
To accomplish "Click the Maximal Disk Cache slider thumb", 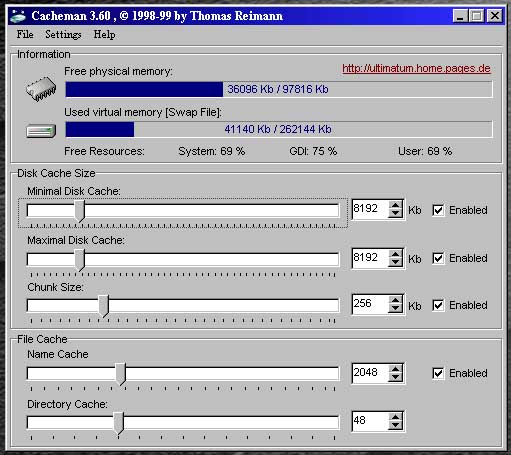I will [80, 260].
